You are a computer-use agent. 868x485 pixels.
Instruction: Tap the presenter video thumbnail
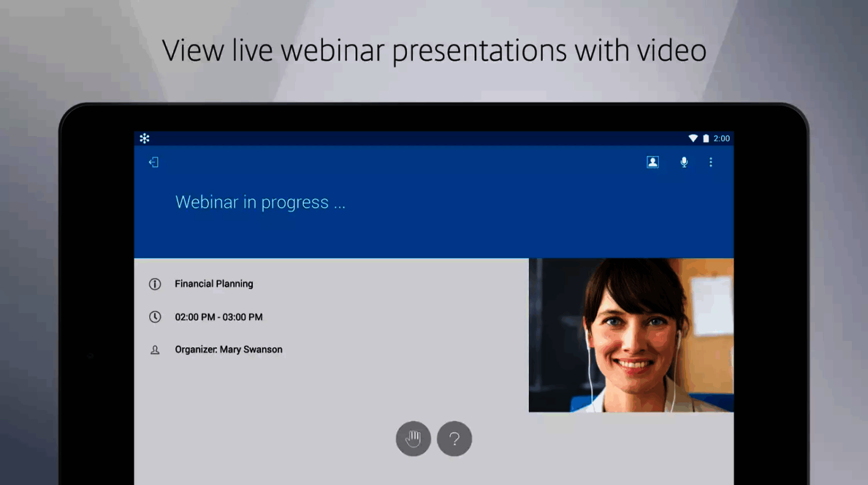click(631, 335)
